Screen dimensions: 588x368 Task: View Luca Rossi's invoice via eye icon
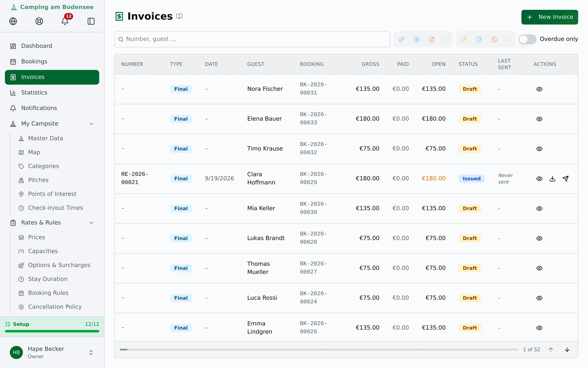tap(539, 298)
